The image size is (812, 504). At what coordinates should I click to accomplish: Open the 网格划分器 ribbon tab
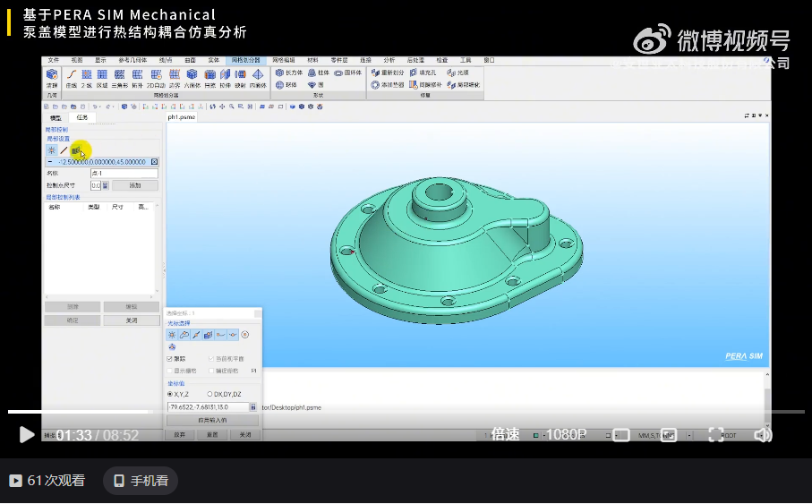pyautogui.click(x=246, y=61)
